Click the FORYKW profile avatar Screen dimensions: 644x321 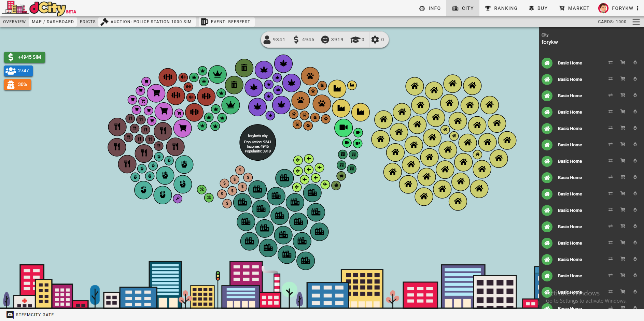(x=603, y=8)
